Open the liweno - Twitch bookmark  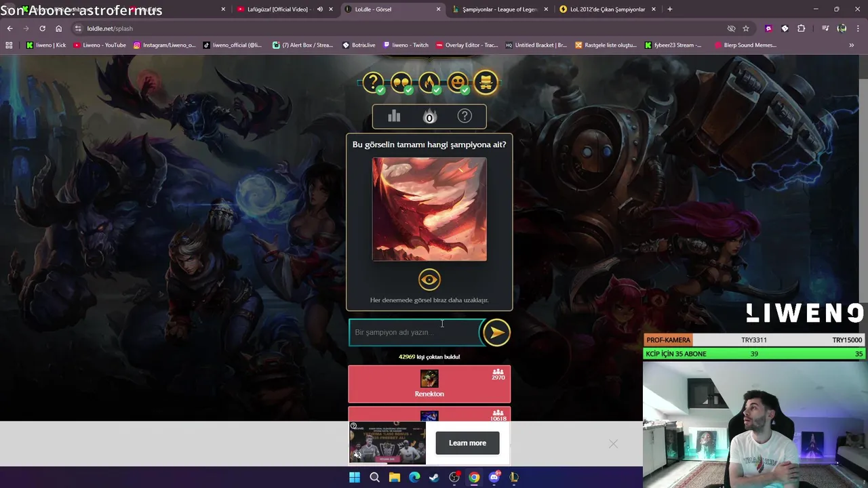tap(406, 45)
